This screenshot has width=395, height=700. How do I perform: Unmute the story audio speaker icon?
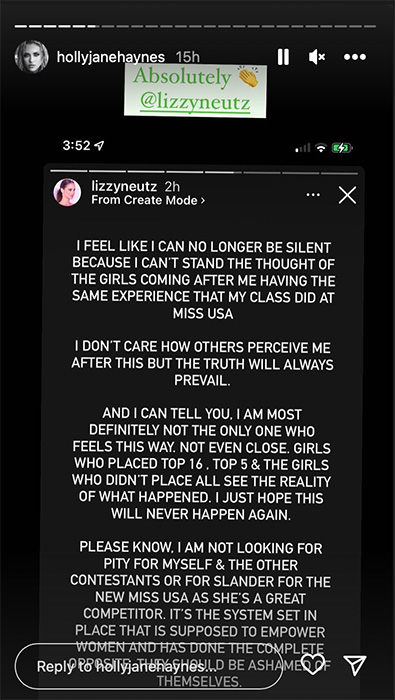click(317, 57)
